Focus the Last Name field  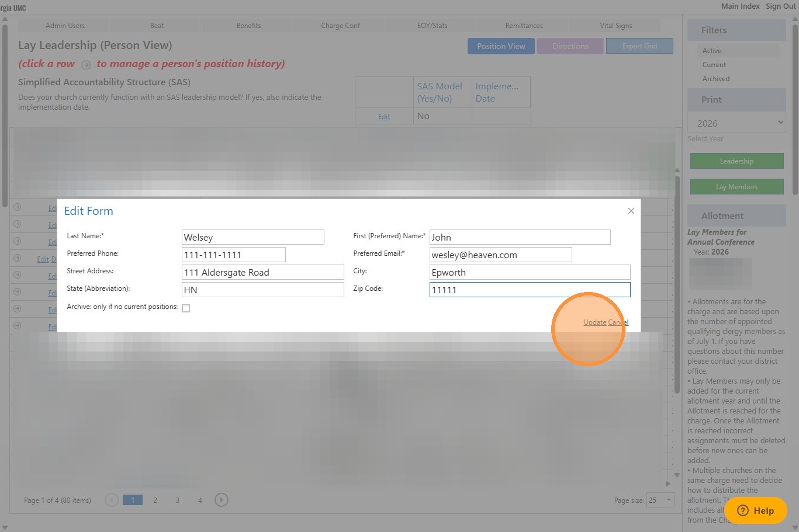[253, 237]
